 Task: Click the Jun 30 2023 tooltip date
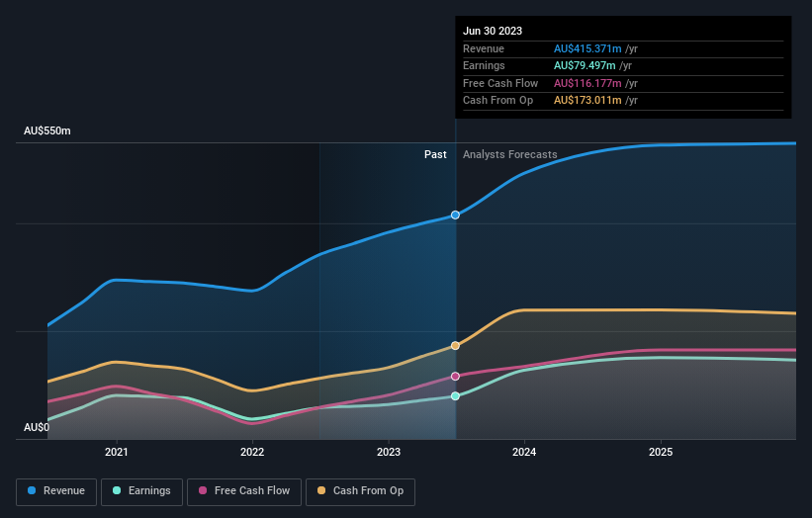click(493, 31)
